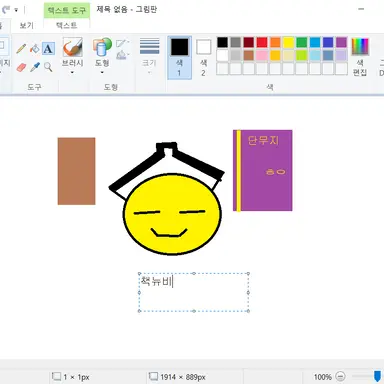Open the quick access toolbar customize arrow
This screenshot has height=384, width=384.
pos(16,10)
